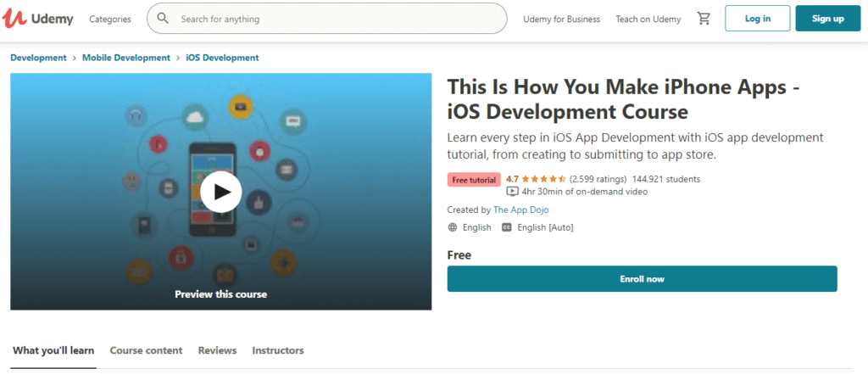
Task: Open Udemy for Business
Action: (561, 19)
